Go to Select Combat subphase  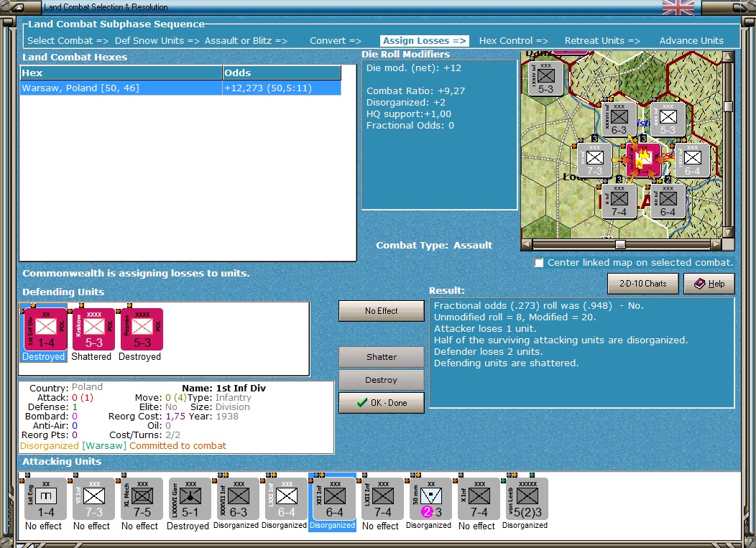coord(68,40)
